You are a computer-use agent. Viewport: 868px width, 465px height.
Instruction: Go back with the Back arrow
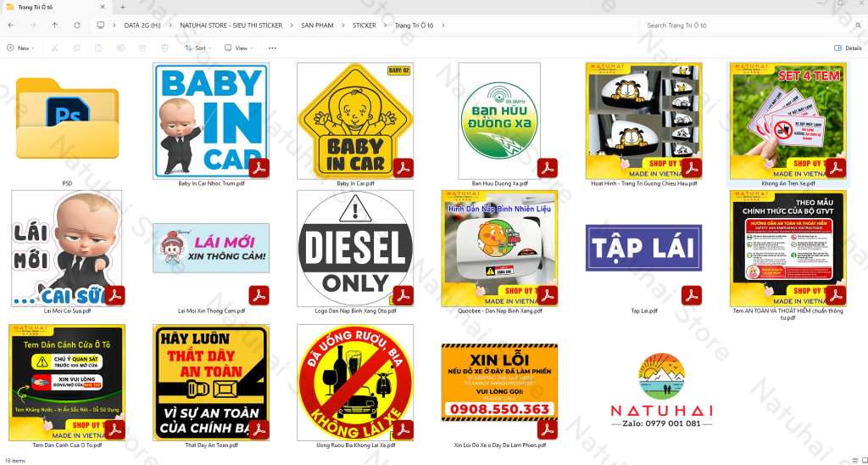11,25
